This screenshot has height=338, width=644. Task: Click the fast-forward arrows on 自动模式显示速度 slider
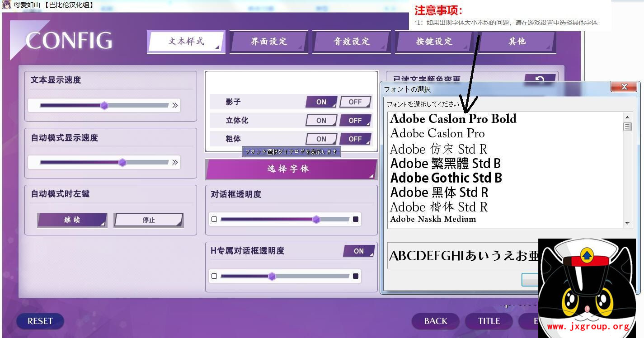(x=175, y=162)
